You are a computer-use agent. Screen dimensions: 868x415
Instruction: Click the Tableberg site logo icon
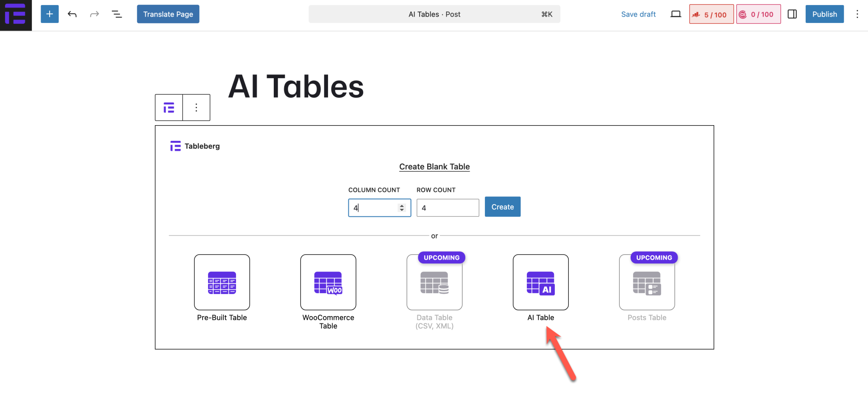coord(16,15)
